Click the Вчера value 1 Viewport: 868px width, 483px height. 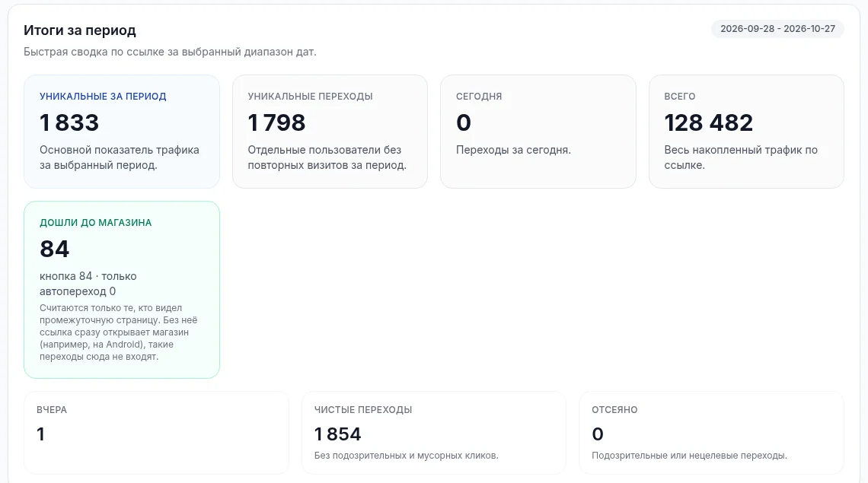[40, 434]
